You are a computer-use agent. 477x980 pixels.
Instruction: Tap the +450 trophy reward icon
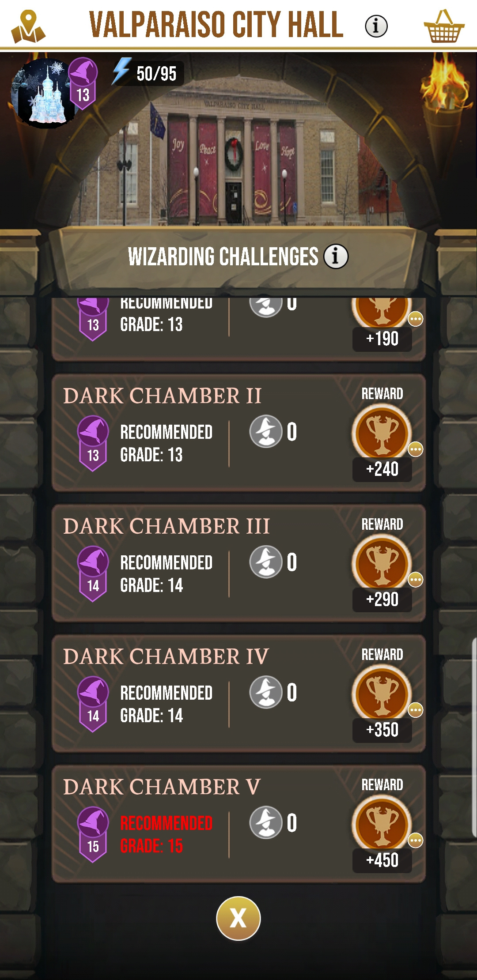pyautogui.click(x=382, y=824)
